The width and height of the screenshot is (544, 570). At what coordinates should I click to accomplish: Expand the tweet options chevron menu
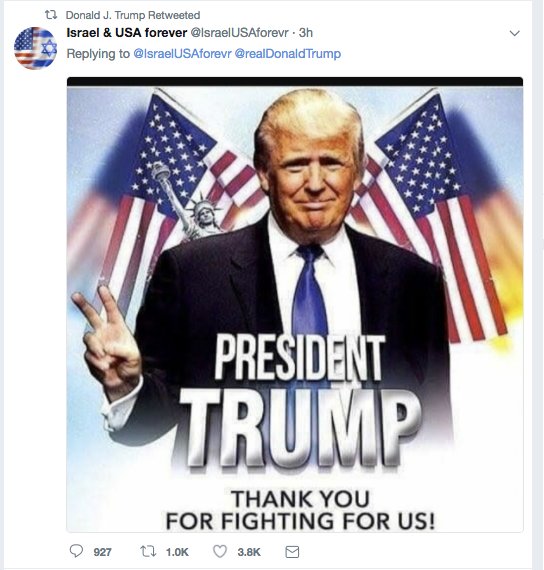pyautogui.click(x=515, y=33)
